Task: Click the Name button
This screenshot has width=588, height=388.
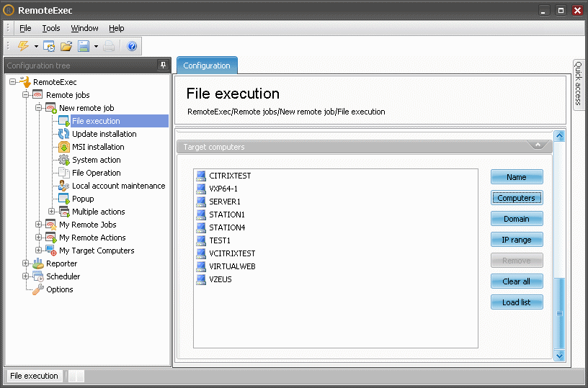Action: pyautogui.click(x=517, y=177)
